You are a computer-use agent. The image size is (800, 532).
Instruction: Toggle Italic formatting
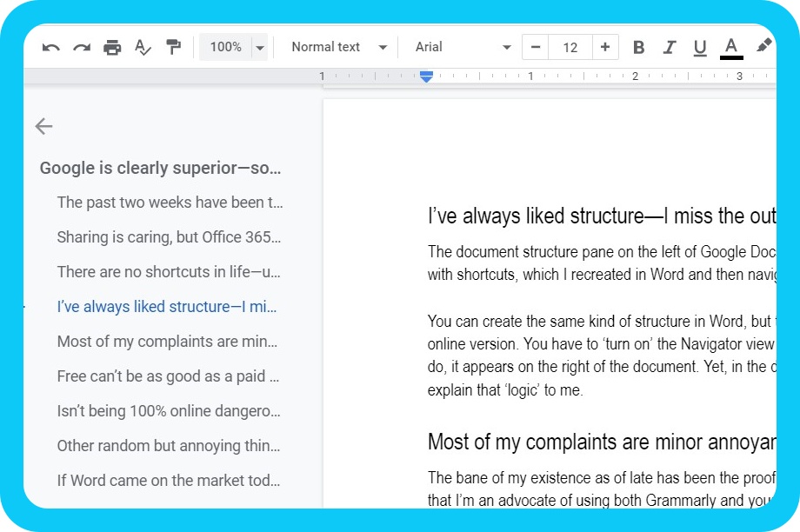(669, 48)
